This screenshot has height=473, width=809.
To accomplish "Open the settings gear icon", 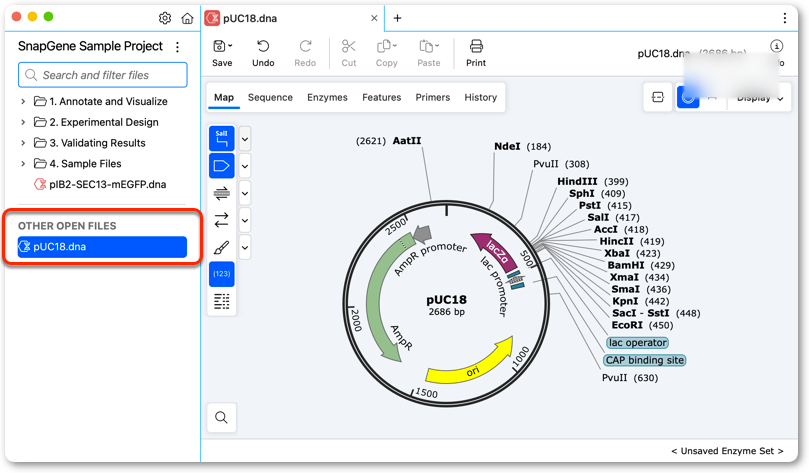I will coord(165,18).
